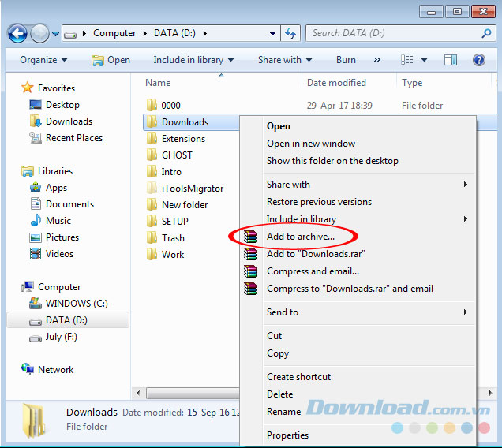
Task: Select the DATA (D:) drive
Action: tap(68, 320)
